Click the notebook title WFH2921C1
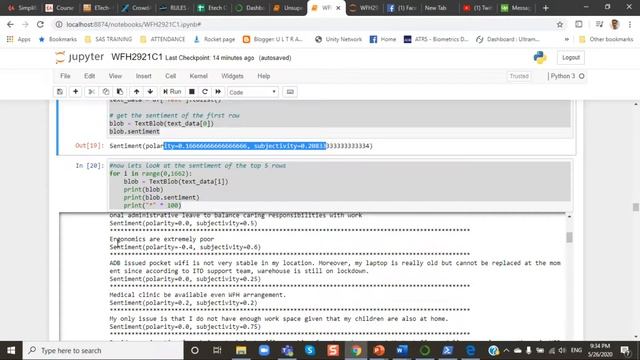The width and height of the screenshot is (640, 360). pyautogui.click(x=137, y=57)
